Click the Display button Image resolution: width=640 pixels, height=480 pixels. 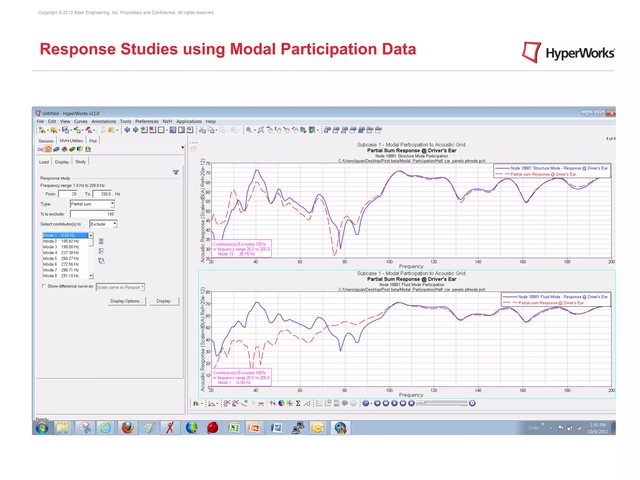pyautogui.click(x=163, y=300)
